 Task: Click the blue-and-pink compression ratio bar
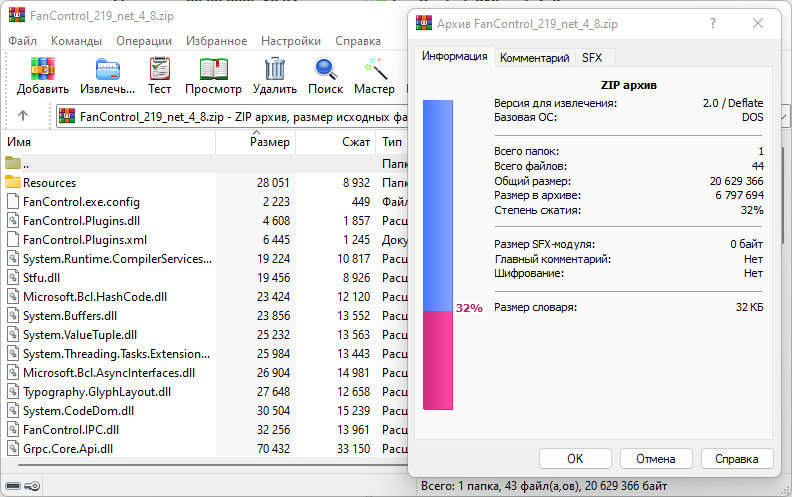click(438, 255)
